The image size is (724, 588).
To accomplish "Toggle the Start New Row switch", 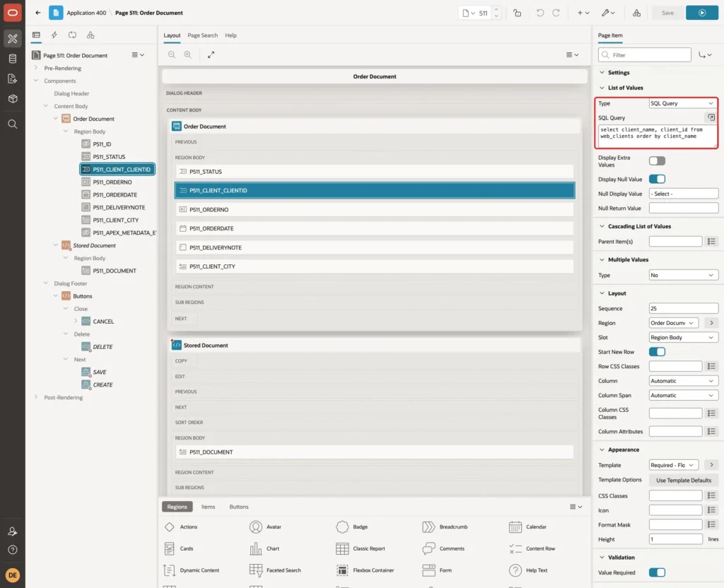I will click(657, 352).
